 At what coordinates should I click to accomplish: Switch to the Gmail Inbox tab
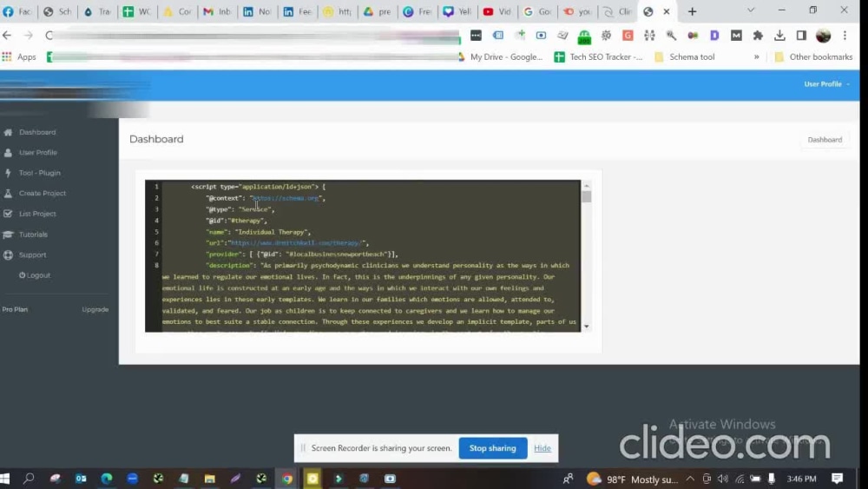(217, 11)
